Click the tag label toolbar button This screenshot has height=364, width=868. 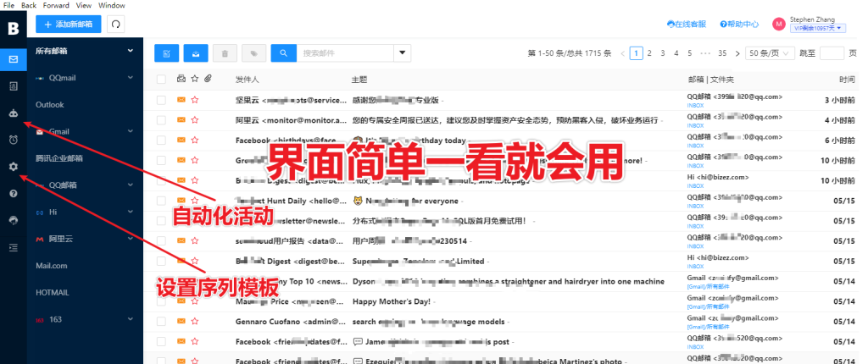pos(254,53)
